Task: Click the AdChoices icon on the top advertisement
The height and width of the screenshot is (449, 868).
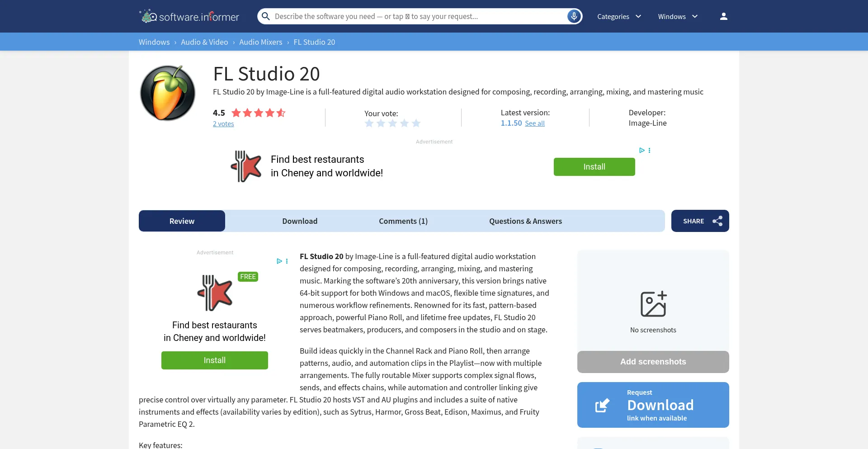Action: [x=642, y=150]
